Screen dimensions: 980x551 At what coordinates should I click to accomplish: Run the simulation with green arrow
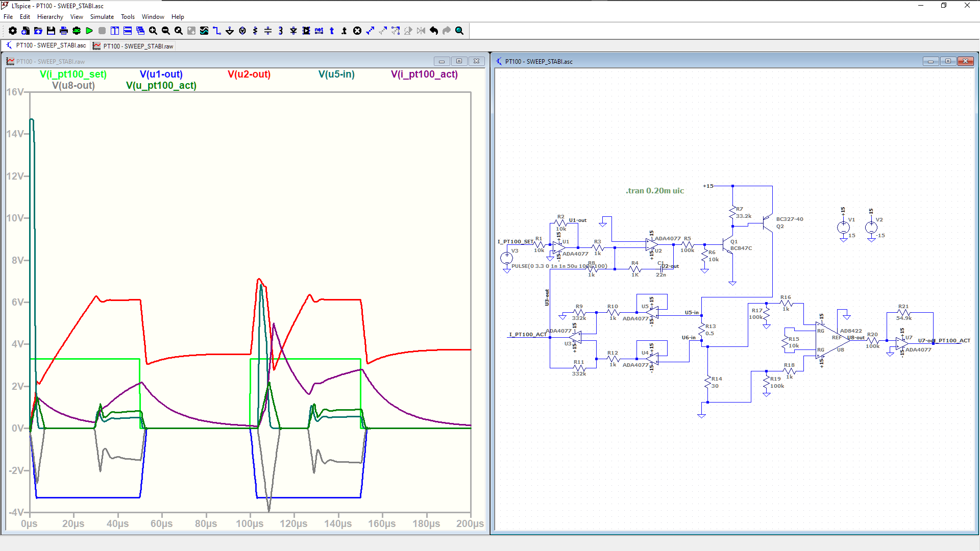tap(89, 31)
